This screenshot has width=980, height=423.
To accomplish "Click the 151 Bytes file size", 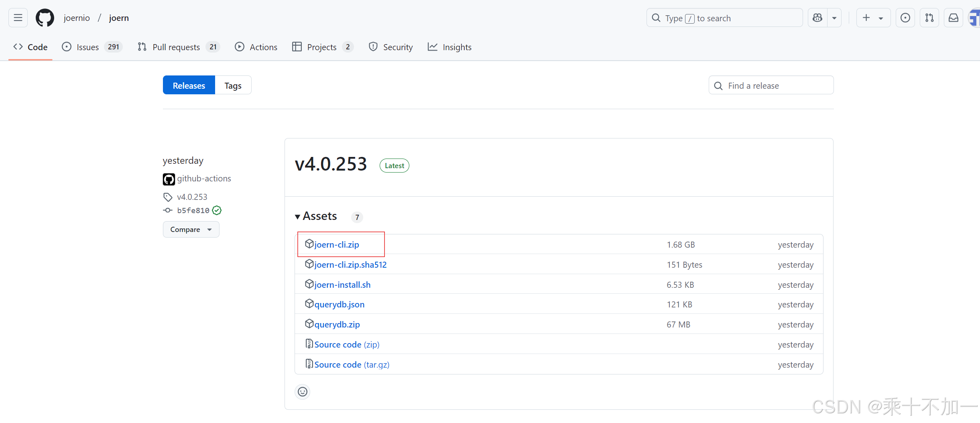I will (x=684, y=264).
